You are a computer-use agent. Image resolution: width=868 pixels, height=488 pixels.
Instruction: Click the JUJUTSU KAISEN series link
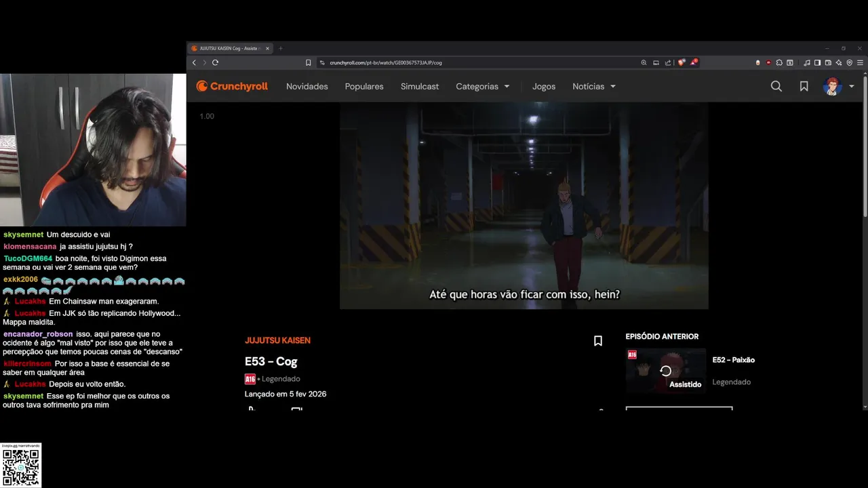pos(277,340)
